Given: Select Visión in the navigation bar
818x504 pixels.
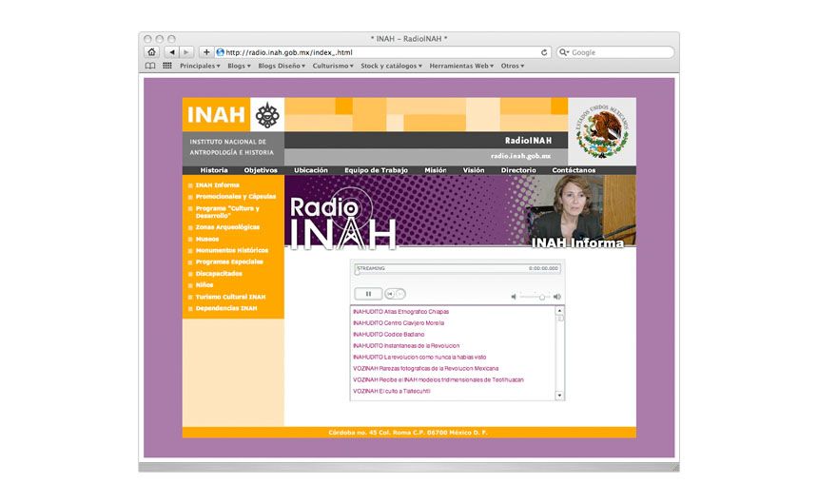Looking at the screenshot, I should pyautogui.click(x=474, y=170).
